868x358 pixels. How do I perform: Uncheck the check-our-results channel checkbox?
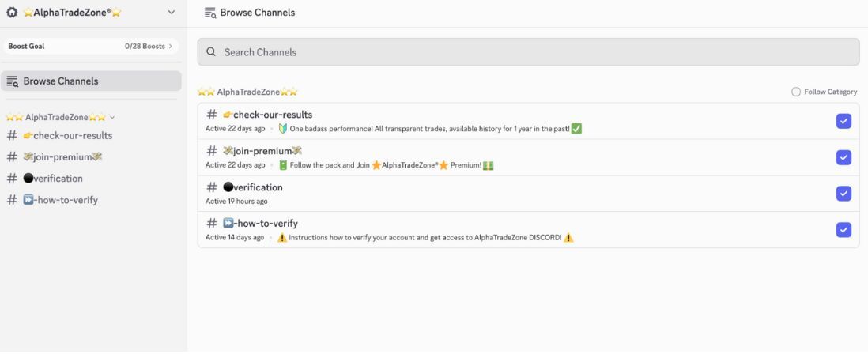pyautogui.click(x=843, y=121)
